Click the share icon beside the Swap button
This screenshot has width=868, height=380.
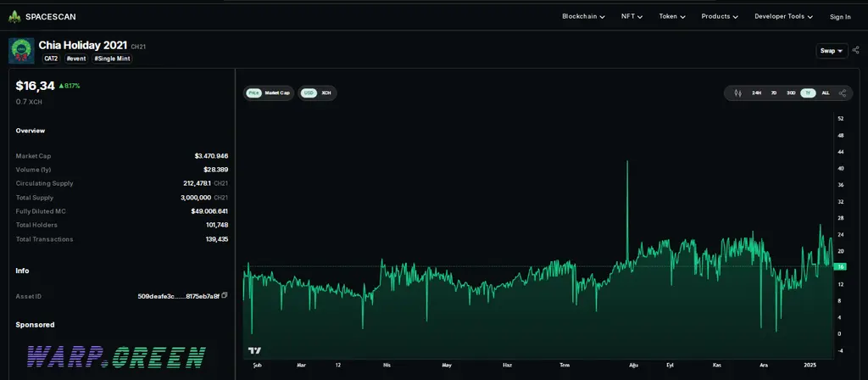pyautogui.click(x=856, y=50)
